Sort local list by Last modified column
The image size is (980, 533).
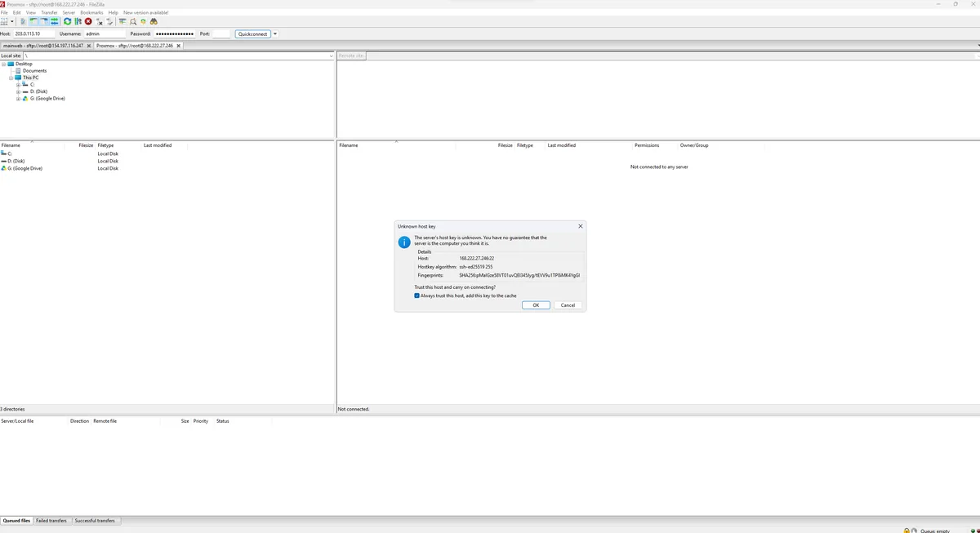163,145
